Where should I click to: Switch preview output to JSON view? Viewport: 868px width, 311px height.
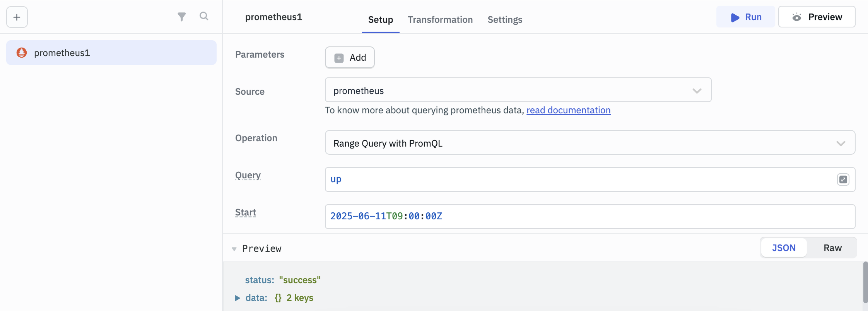(x=783, y=248)
